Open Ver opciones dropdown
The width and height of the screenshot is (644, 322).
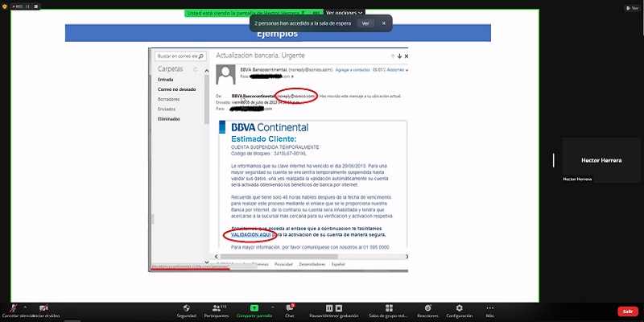pos(345,13)
